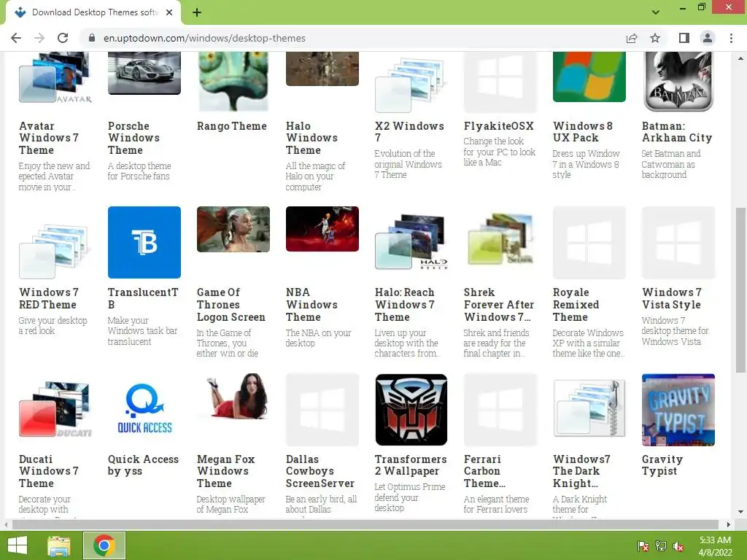Open Game Of Thrones Logon Screen title
Viewport: 747px width, 560px height.
(x=231, y=304)
